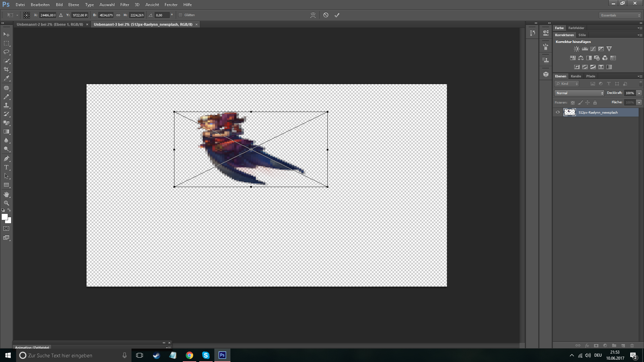Toggle Quick Mask mode

6,229
